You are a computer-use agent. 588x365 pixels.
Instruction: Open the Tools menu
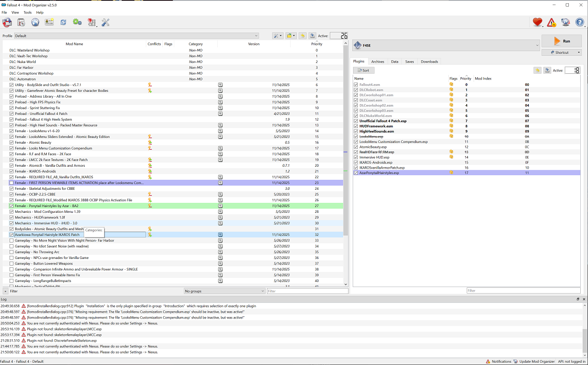[28, 12]
